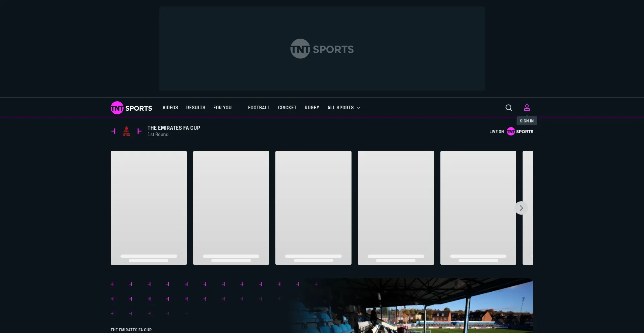The width and height of the screenshot is (644, 333).
Task: Click the user account profile icon
Action: click(x=527, y=108)
